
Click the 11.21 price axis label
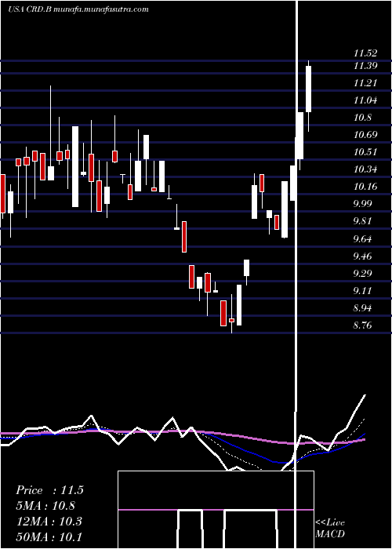tap(365, 83)
